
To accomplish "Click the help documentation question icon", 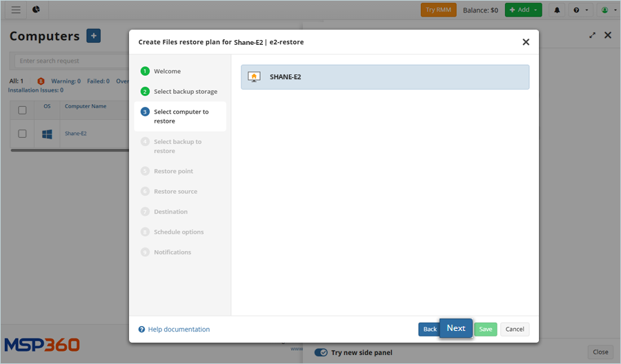I will tap(141, 330).
